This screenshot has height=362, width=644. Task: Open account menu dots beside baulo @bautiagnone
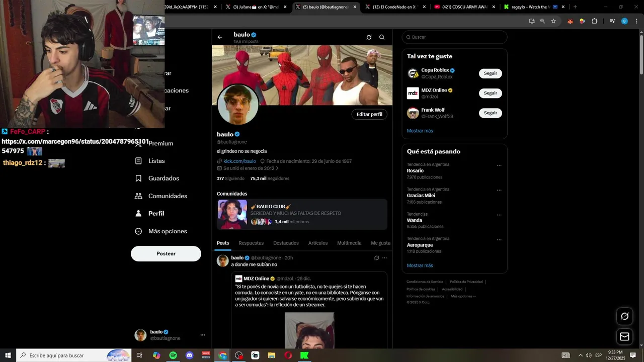click(x=203, y=335)
